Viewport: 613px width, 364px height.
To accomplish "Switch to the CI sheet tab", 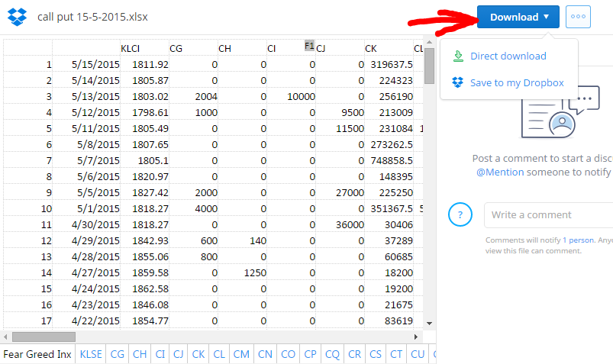I will pyautogui.click(x=160, y=354).
